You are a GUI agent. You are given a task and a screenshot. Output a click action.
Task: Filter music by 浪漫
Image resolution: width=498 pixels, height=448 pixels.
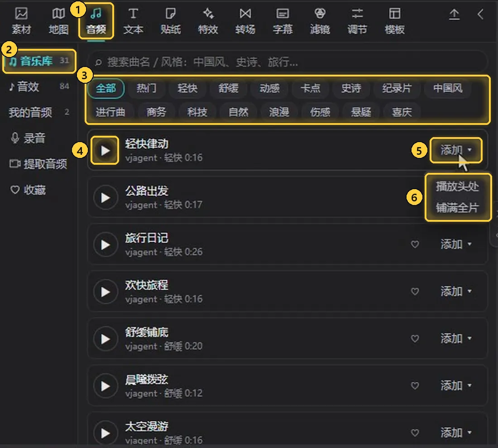pyautogui.click(x=279, y=112)
